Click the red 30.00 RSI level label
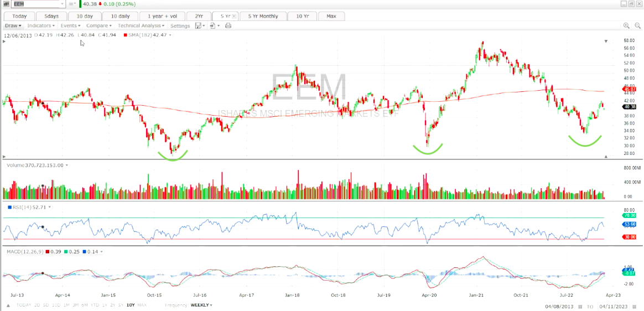 630,237
